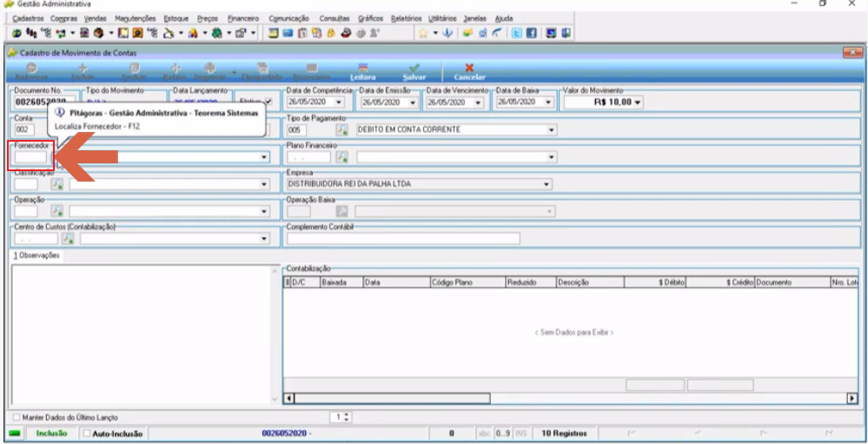Click the yellow folder icon left of the Twitter icon
Screen dimensions: 868x444
[467, 33]
